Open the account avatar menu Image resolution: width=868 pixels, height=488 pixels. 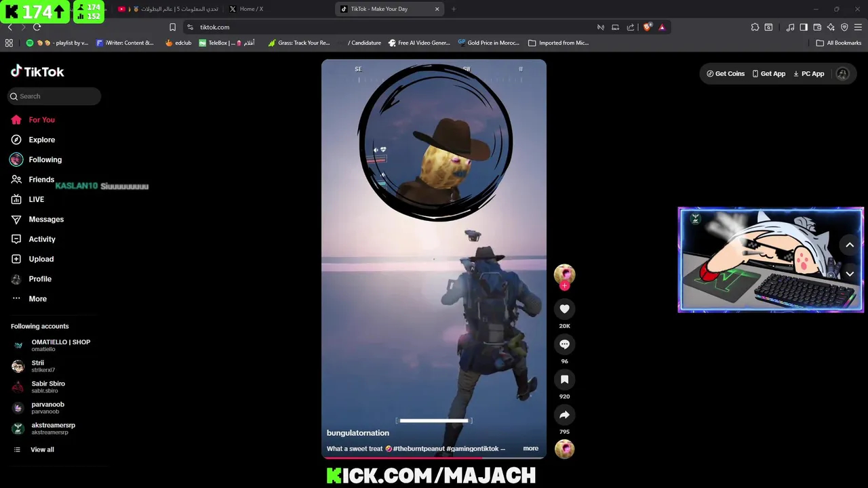tap(842, 74)
